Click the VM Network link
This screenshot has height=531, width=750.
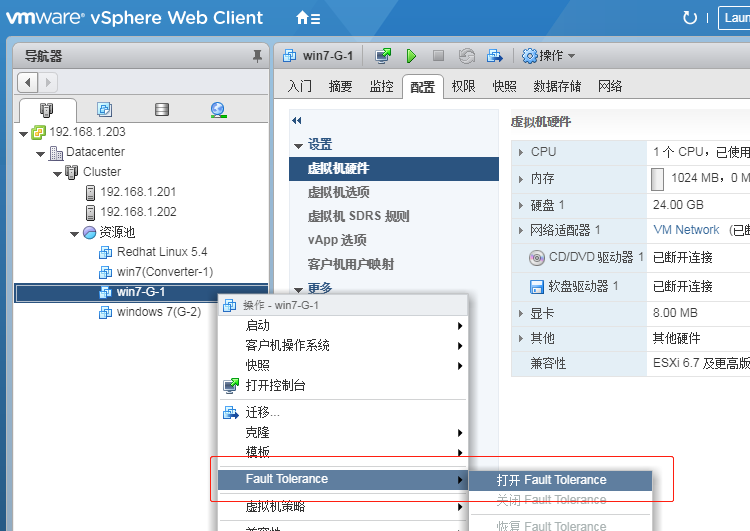[x=686, y=230]
